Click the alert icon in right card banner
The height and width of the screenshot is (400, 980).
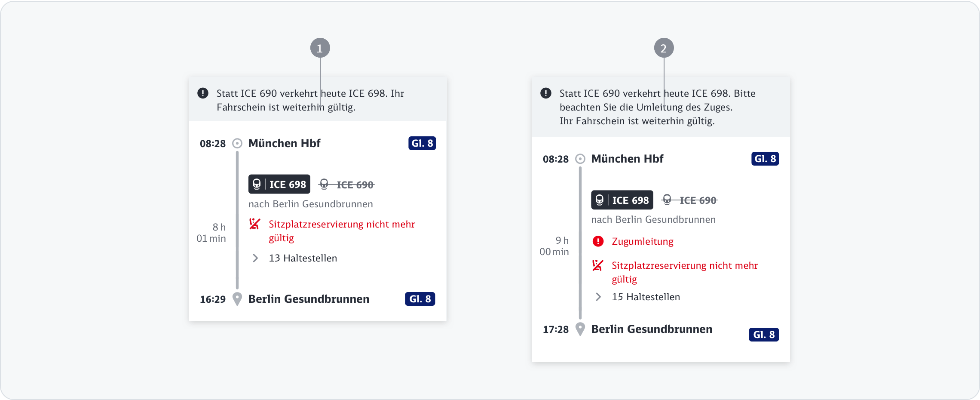click(546, 93)
